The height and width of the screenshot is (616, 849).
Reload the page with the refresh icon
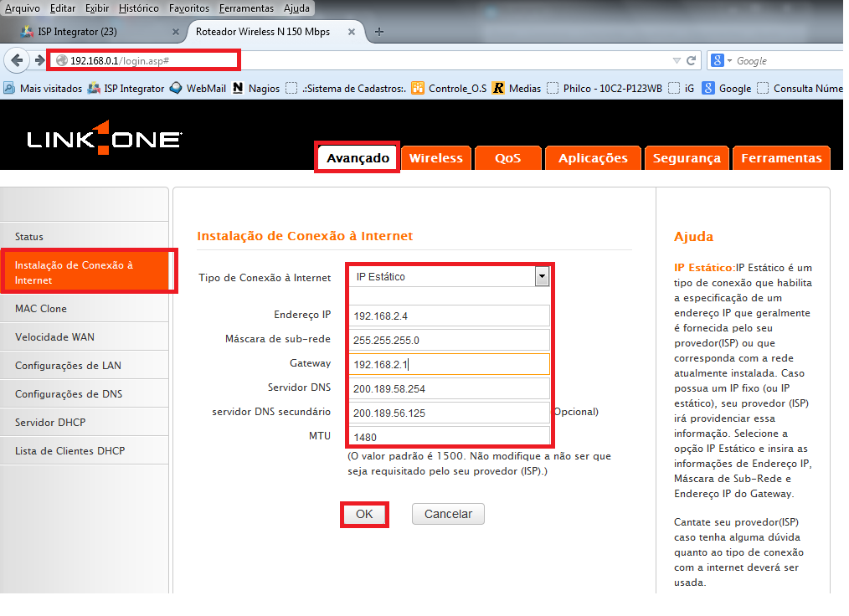click(x=691, y=60)
